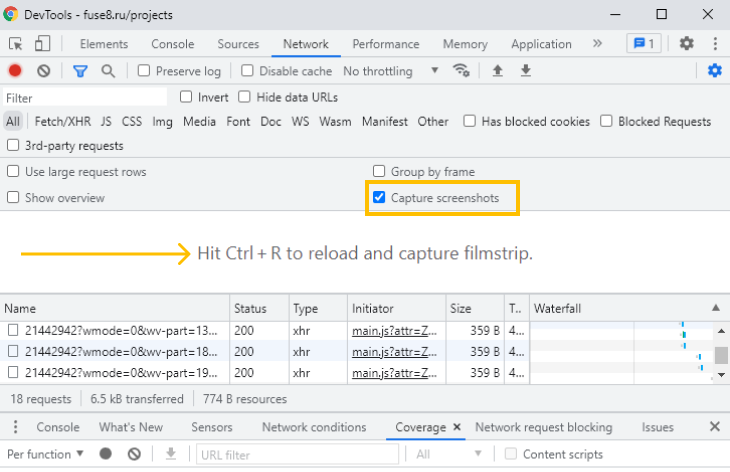Expand the Per function dropdown
Viewport: 730px width, 472px height.
pyautogui.click(x=46, y=454)
